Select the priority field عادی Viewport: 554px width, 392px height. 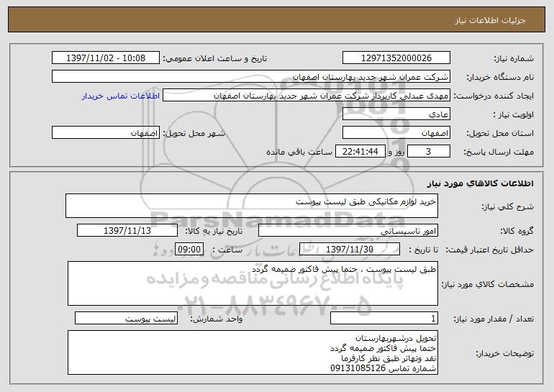(x=396, y=114)
